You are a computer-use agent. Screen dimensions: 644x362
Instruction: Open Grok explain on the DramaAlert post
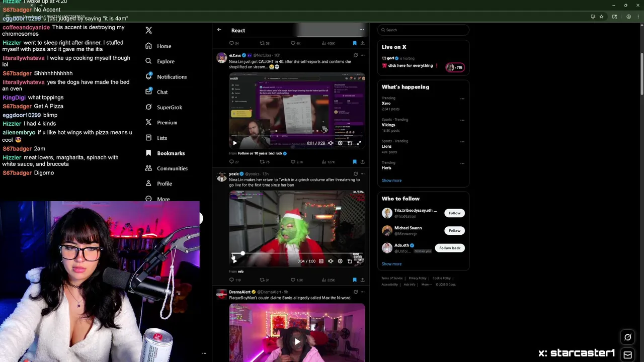click(356, 292)
